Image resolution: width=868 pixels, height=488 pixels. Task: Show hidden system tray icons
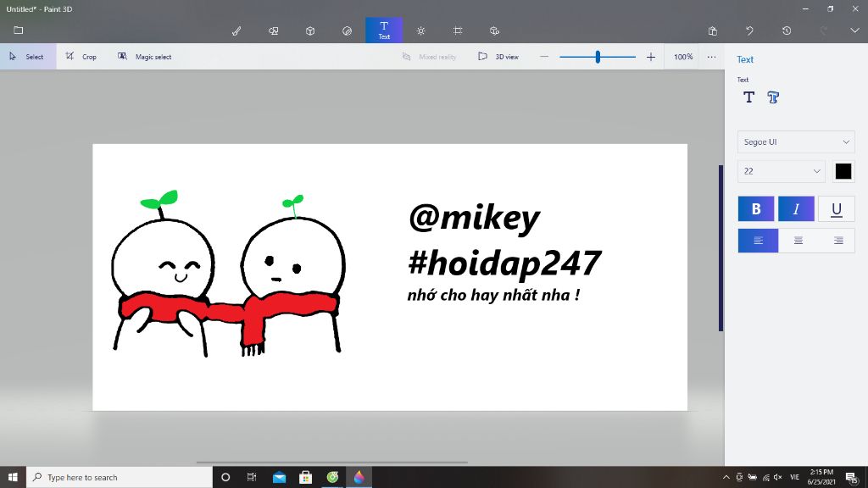pyautogui.click(x=726, y=477)
